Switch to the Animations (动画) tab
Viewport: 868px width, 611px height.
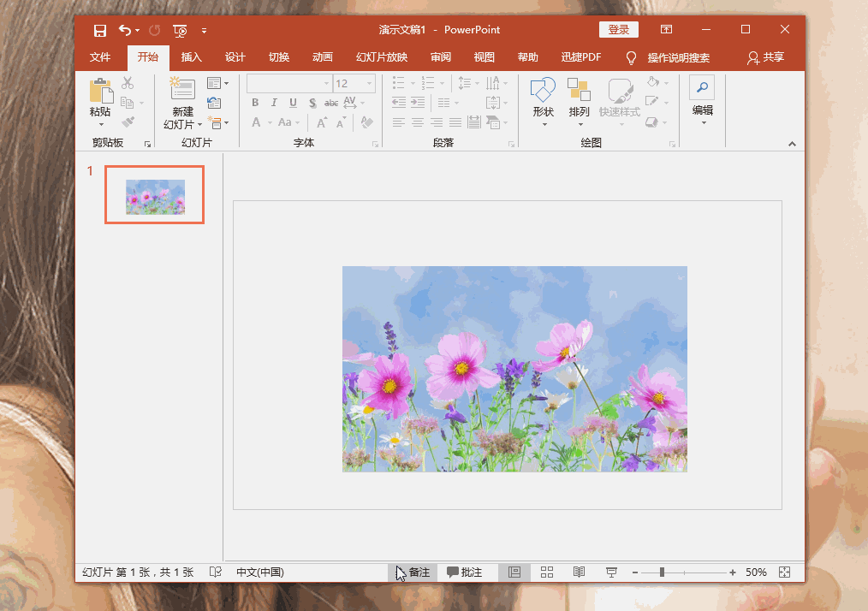[x=323, y=57]
